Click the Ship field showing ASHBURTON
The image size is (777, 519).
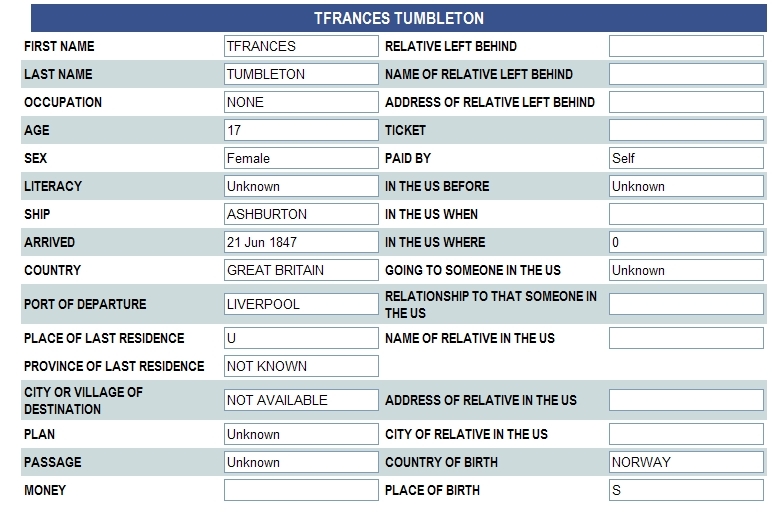tap(301, 214)
